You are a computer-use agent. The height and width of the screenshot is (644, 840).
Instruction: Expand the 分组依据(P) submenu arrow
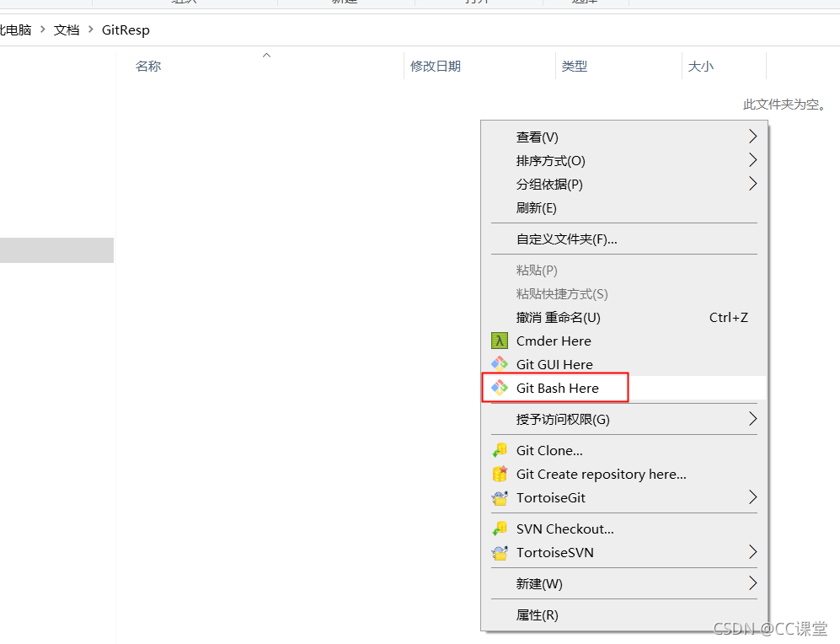coord(752,184)
